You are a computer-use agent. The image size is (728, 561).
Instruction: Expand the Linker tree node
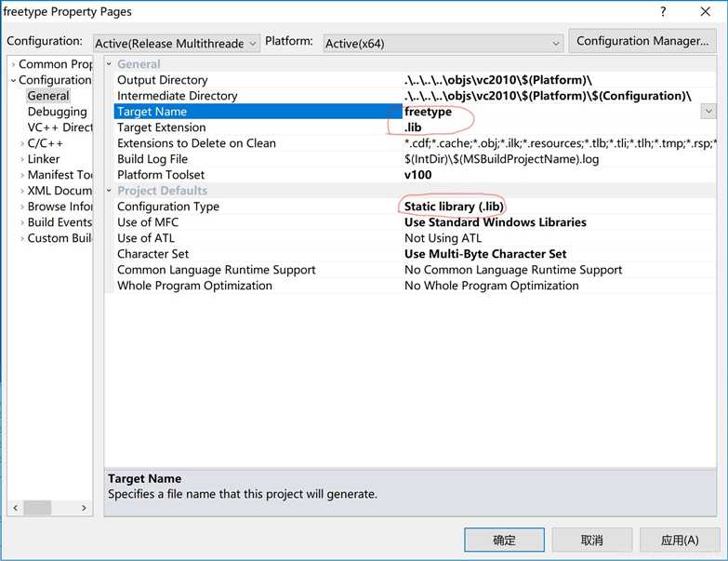point(22,159)
